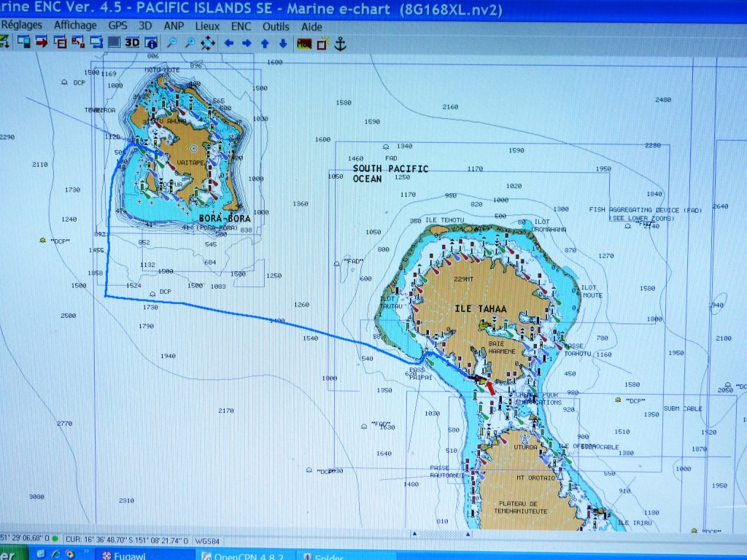Click the scrollbar right triangle arrow
This screenshot has width=747, height=560.
point(468,534)
